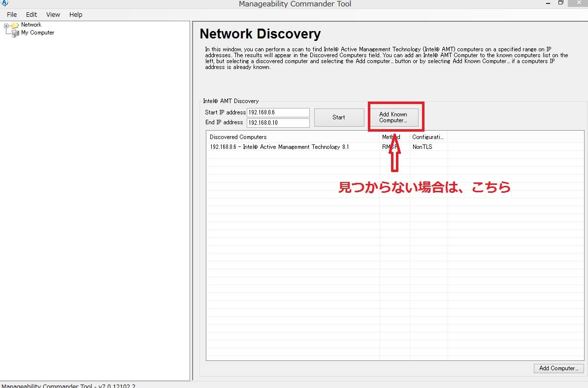Click the Network folder icon
This screenshot has width=588, height=388.
[x=15, y=25]
